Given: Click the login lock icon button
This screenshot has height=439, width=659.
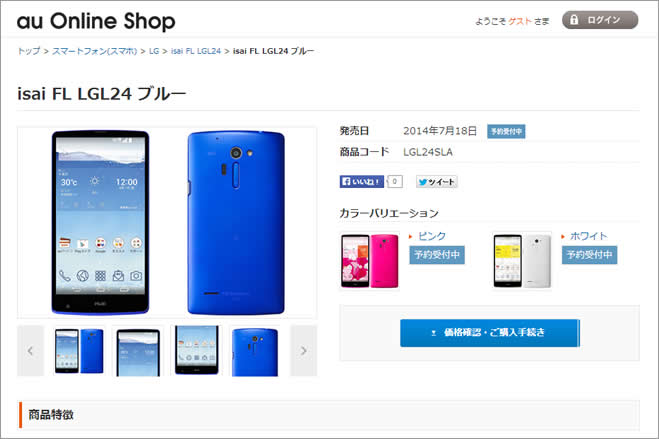Looking at the screenshot, I should click(600, 20).
